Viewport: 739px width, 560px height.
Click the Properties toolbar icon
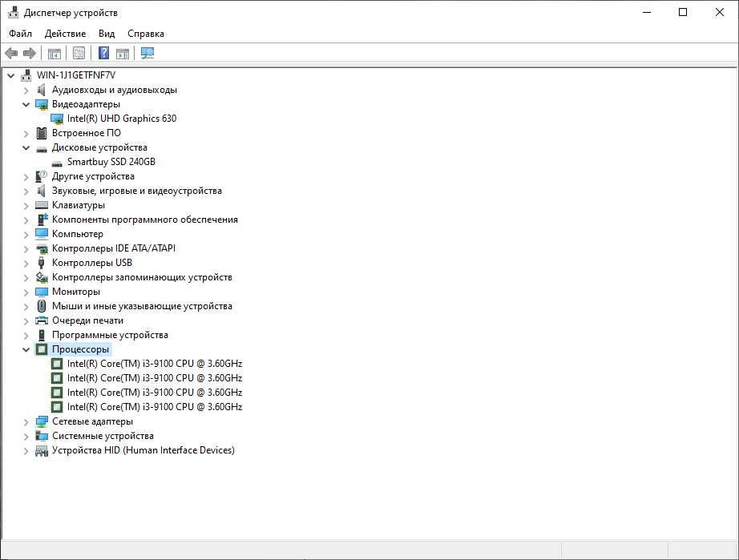pyautogui.click(x=79, y=53)
